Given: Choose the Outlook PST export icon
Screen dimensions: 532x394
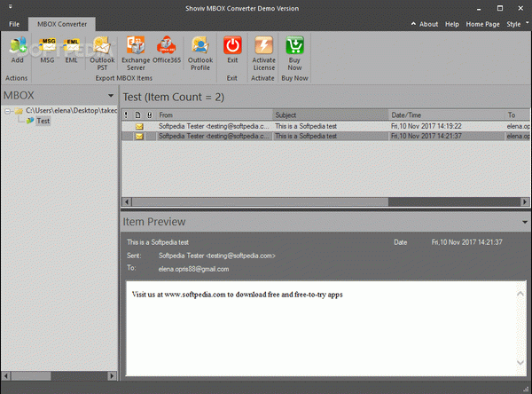Looking at the screenshot, I should pyautogui.click(x=102, y=45).
